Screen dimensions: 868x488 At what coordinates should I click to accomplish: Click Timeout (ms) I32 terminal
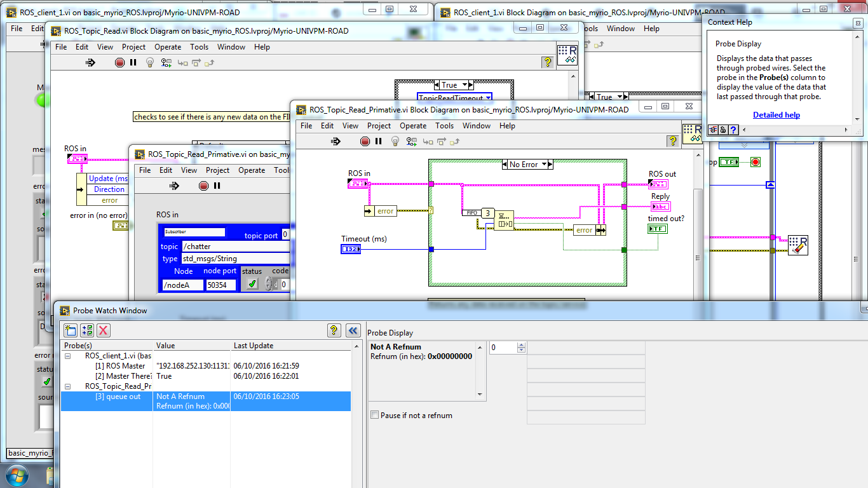351,249
